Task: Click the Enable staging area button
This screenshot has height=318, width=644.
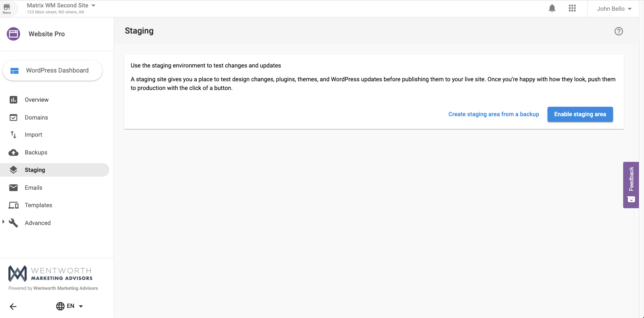Action: 580,114
